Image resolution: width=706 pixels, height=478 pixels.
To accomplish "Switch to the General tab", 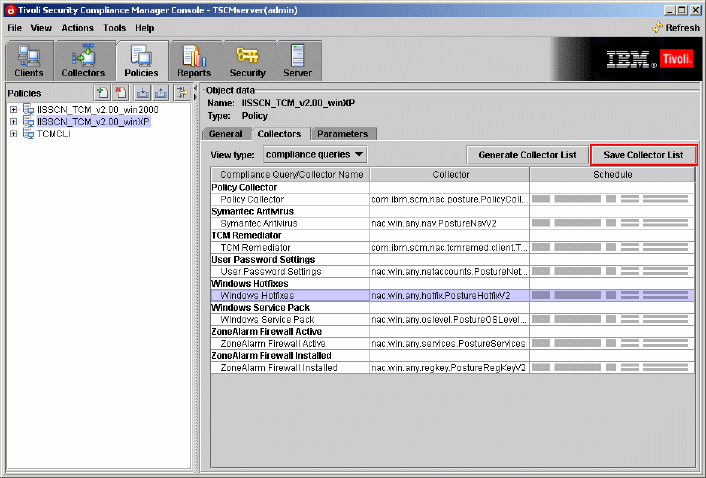I will 225,133.
